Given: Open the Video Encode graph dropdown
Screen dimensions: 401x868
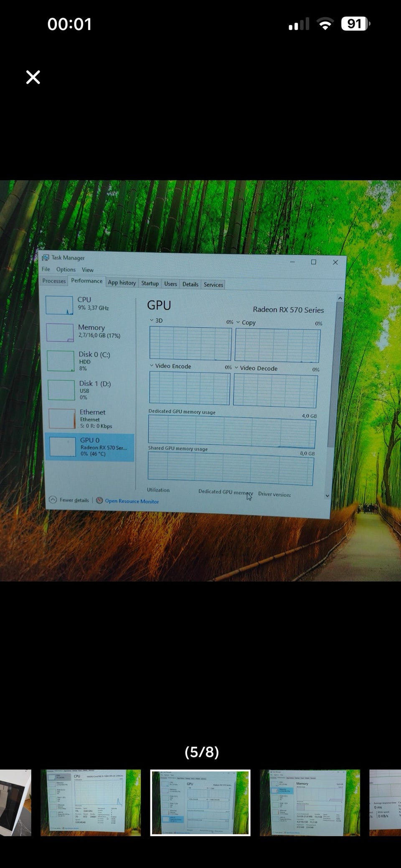Looking at the screenshot, I should (152, 365).
